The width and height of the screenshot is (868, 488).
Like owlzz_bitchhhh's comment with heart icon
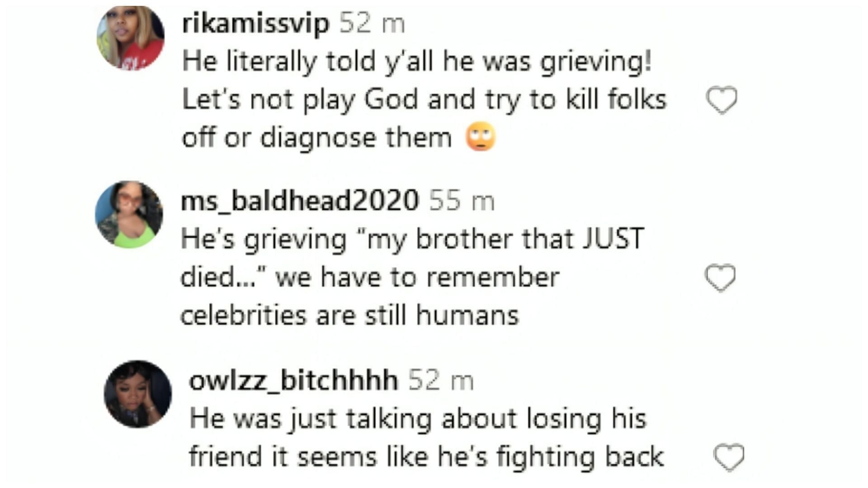tap(729, 457)
